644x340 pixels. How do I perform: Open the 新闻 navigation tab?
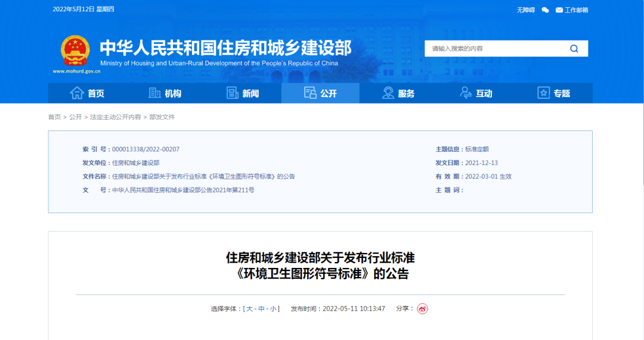(242, 93)
